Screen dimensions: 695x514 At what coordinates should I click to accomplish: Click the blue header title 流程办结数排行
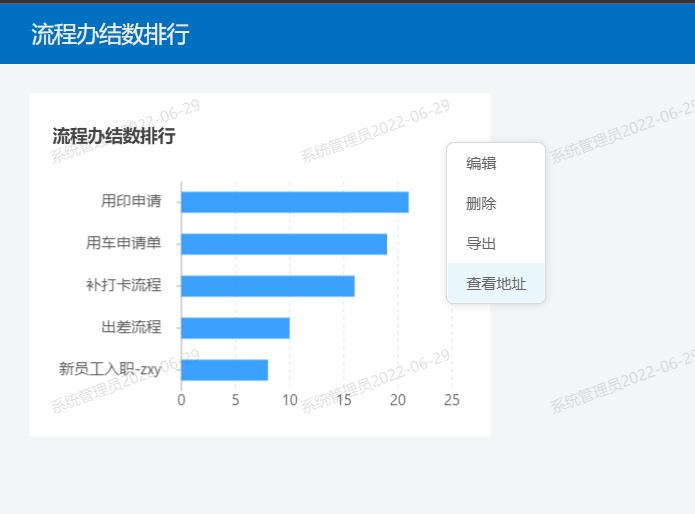110,35
